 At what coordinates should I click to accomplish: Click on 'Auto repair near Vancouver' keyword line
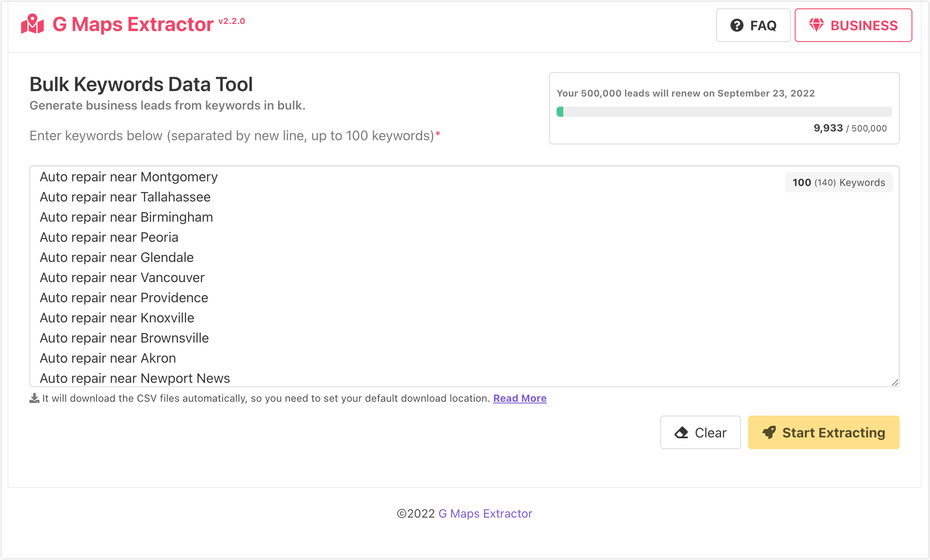point(122,277)
